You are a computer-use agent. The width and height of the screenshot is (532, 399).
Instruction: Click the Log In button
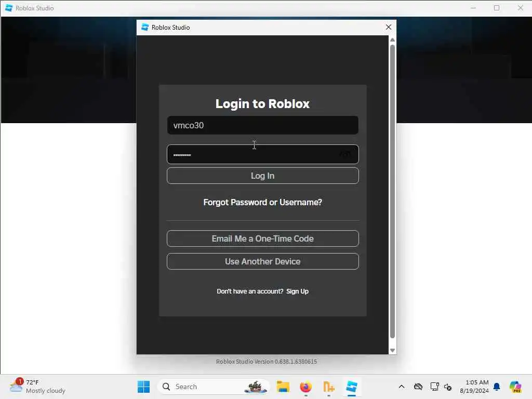pyautogui.click(x=262, y=176)
